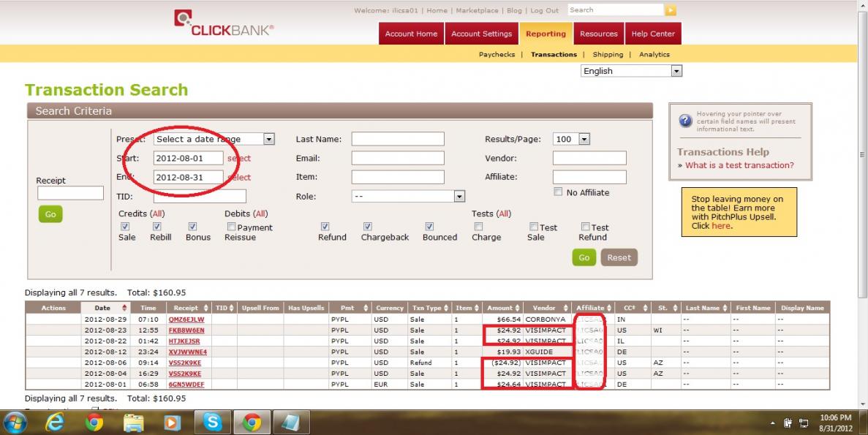This screenshot has height=435, width=868.
Task: Sort results using the CC# column arrows
Action: 645,308
